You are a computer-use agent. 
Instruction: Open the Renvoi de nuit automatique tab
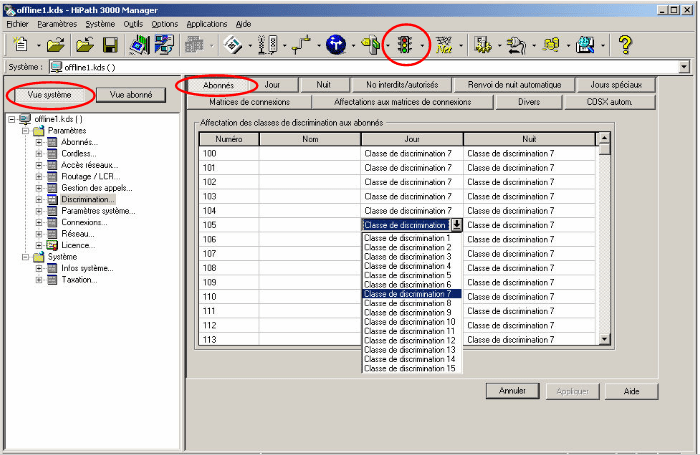(514, 84)
